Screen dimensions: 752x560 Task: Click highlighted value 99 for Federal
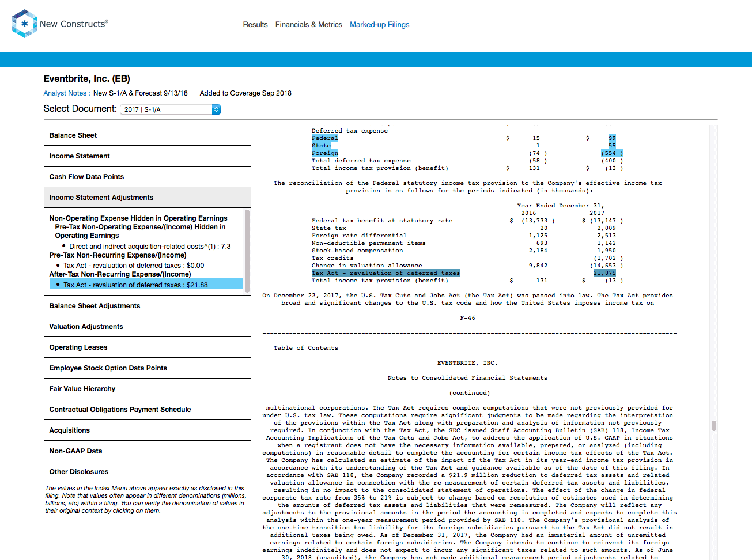(612, 138)
